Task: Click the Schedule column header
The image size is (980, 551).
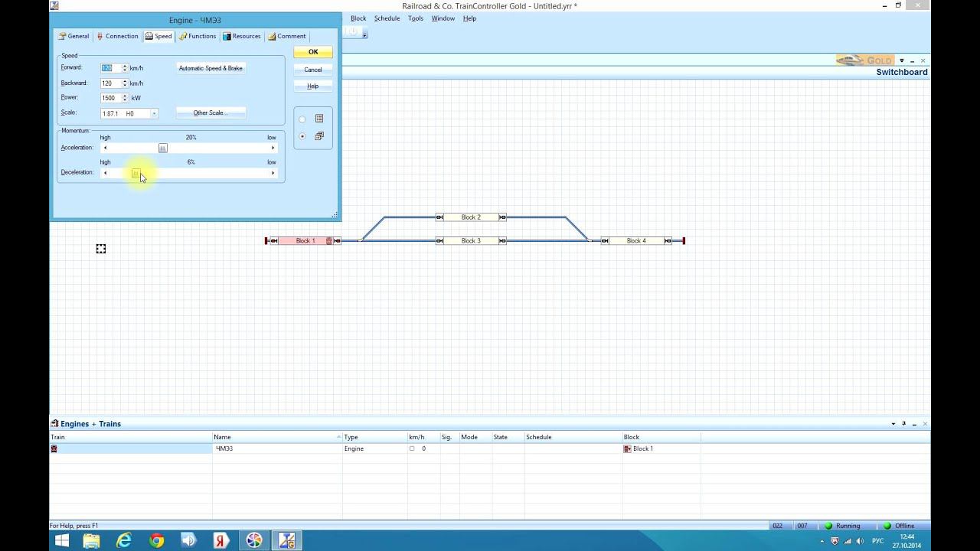Action: point(573,437)
